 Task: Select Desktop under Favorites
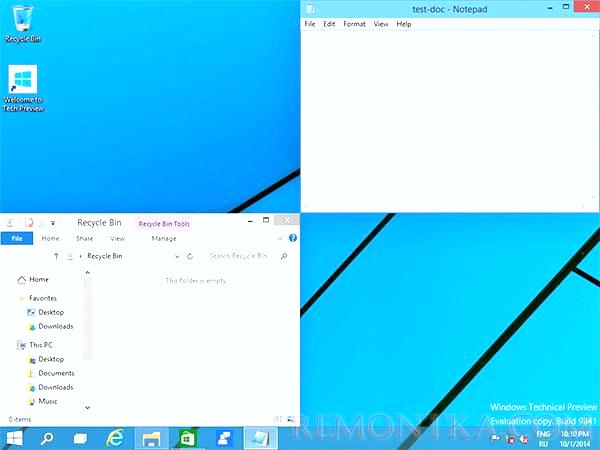(45, 312)
